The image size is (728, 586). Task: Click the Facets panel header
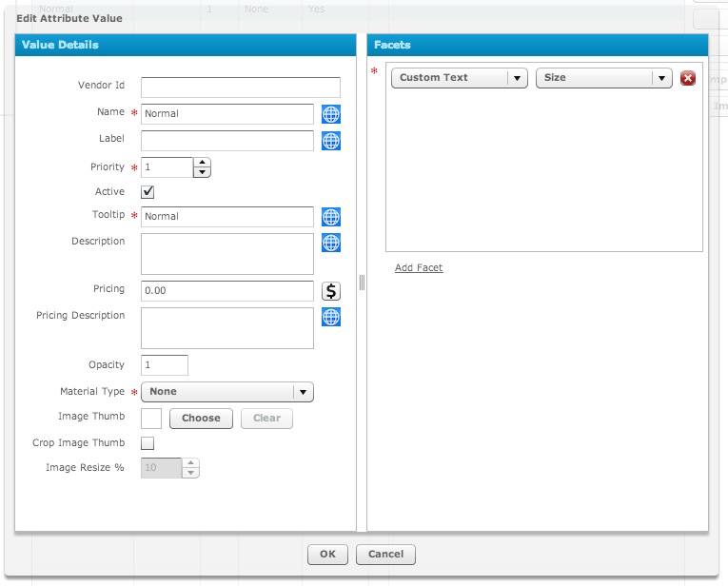coord(537,45)
